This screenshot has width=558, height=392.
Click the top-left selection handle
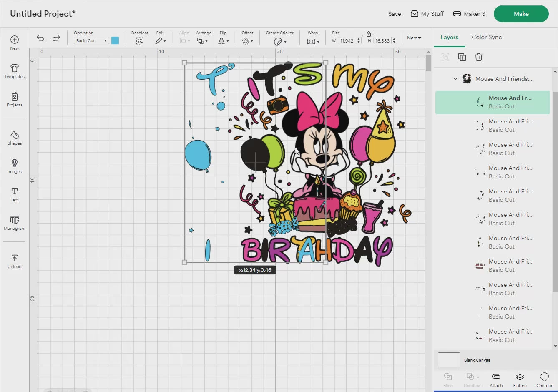coord(185,63)
